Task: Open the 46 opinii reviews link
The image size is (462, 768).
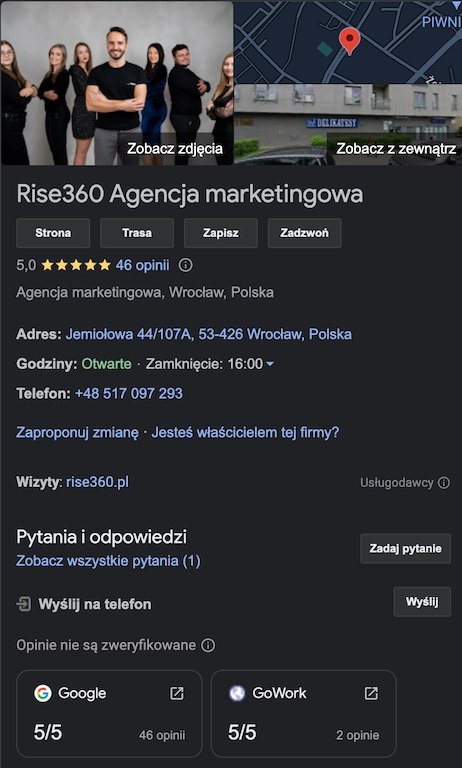Action: 143,265
